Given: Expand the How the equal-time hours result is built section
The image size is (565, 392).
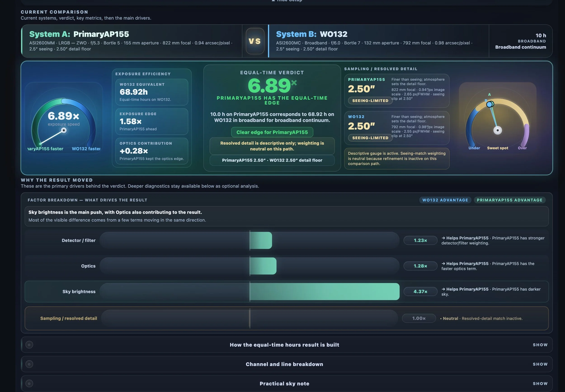Looking at the screenshot, I should pos(284,345).
